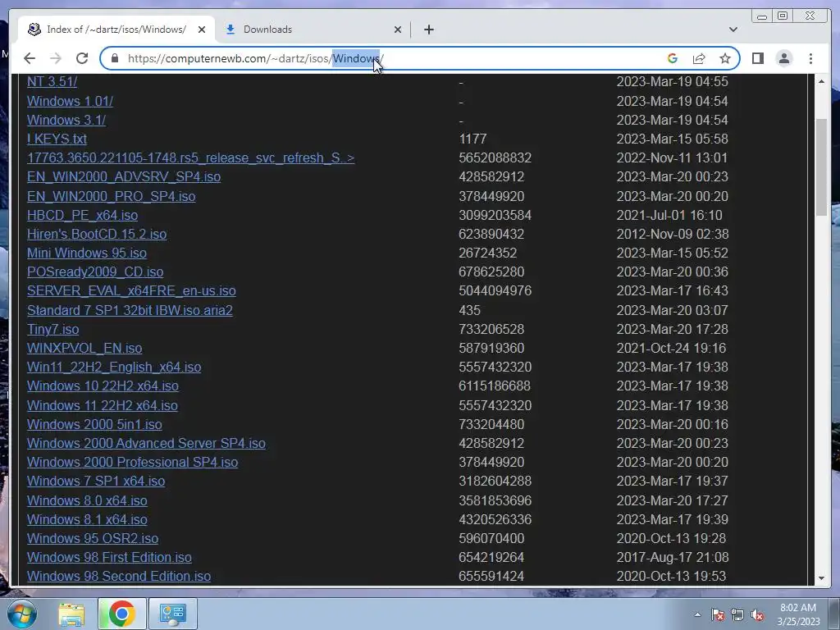Open the Windows 3.1/ folder link
This screenshot has width=840, height=630.
coord(66,120)
